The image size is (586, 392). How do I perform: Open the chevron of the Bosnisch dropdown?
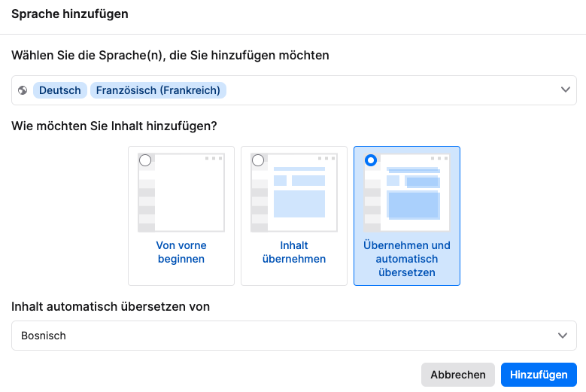click(562, 336)
